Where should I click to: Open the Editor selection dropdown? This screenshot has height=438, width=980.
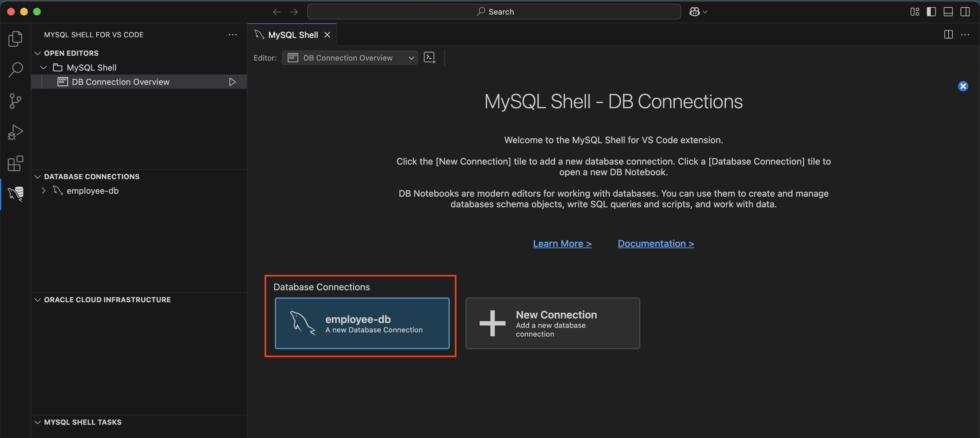point(350,58)
